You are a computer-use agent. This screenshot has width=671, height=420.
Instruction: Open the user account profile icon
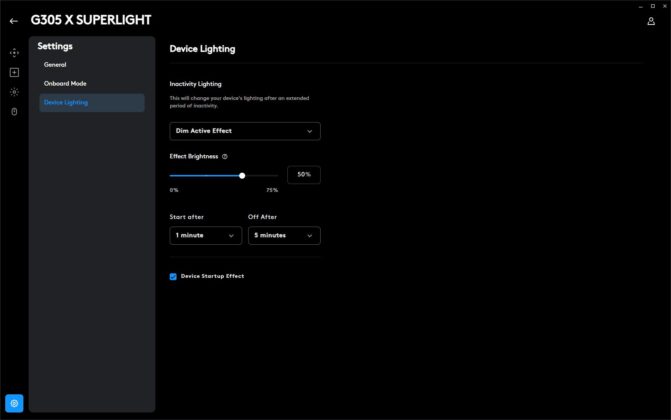click(650, 21)
